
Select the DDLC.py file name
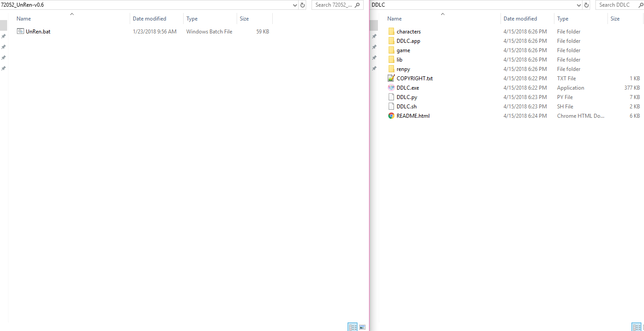(407, 97)
